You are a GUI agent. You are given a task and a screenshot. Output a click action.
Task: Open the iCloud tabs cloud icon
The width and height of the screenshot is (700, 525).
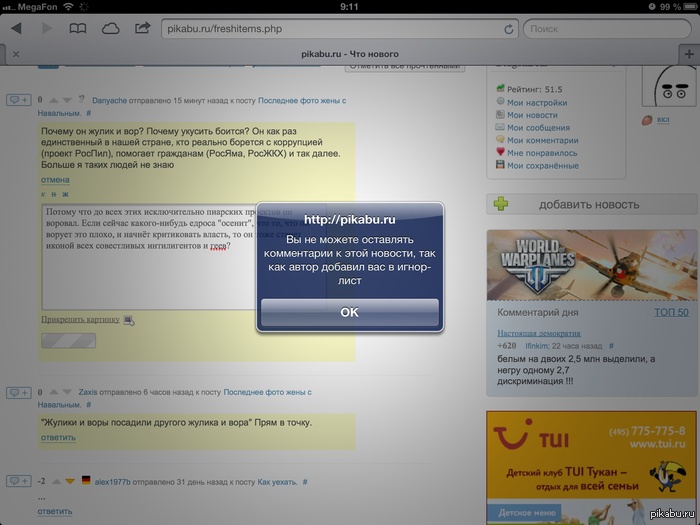[x=110, y=28]
